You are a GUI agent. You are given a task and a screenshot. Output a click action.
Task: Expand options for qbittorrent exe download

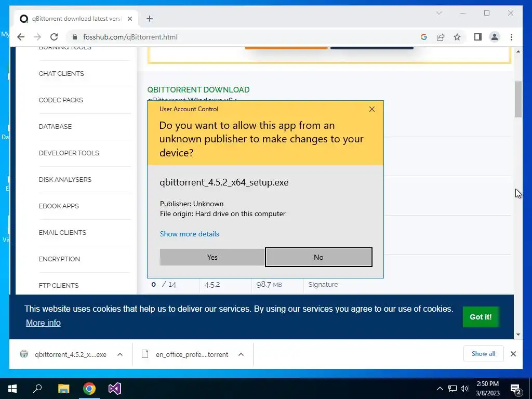click(120, 354)
